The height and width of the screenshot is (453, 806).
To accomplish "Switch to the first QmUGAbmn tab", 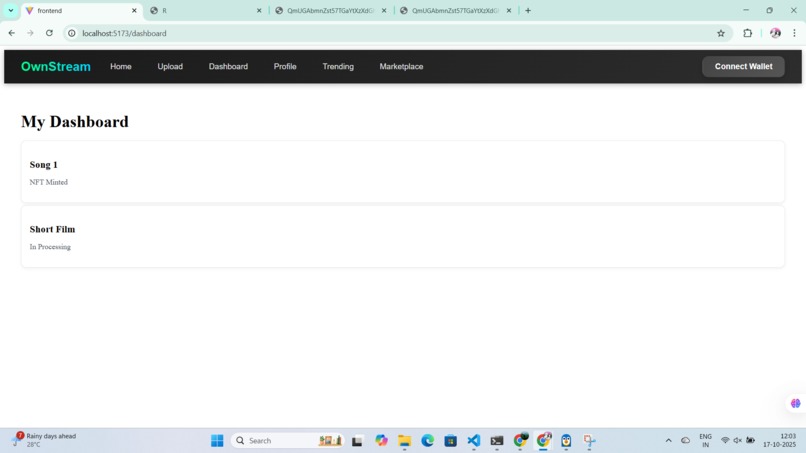I will pyautogui.click(x=331, y=10).
